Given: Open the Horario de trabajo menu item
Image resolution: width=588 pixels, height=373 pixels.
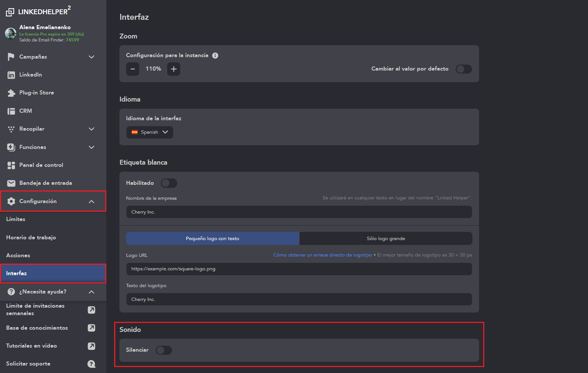Looking at the screenshot, I should [31, 237].
